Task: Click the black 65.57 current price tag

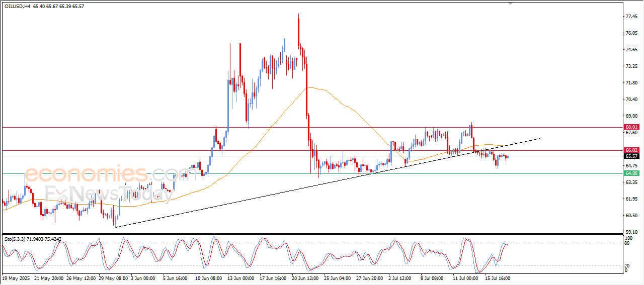Action: (631, 156)
